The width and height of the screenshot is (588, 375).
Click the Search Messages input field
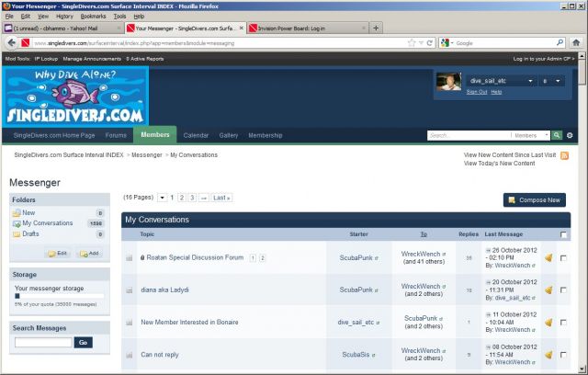[x=43, y=343]
